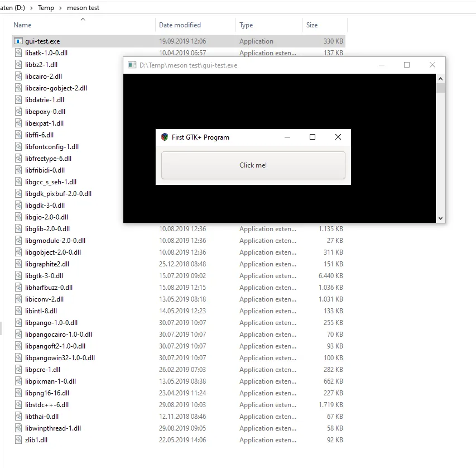Viewport: 476px width, 468px height.
Task: Sort files by the Size column header
Action: click(x=312, y=25)
